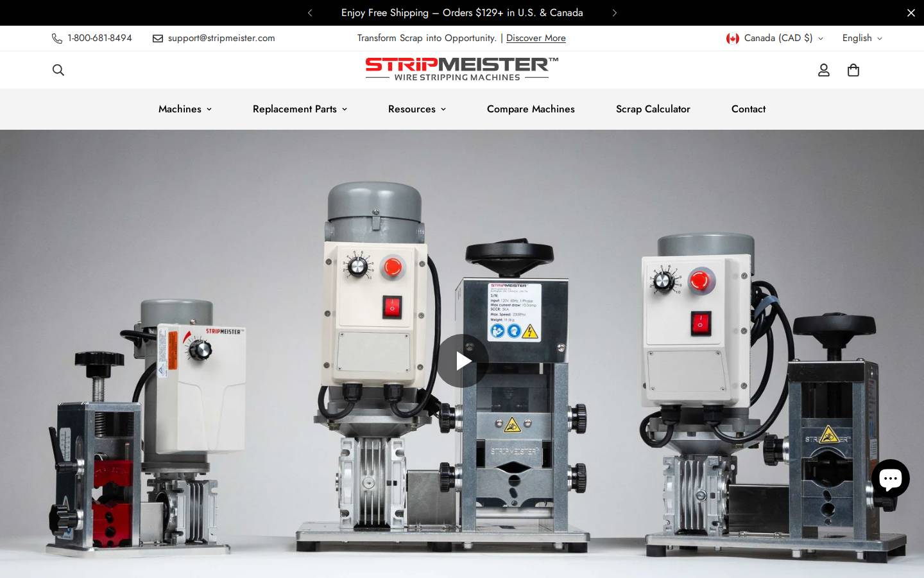The image size is (924, 578).
Task: Play the hero video
Action: click(463, 361)
